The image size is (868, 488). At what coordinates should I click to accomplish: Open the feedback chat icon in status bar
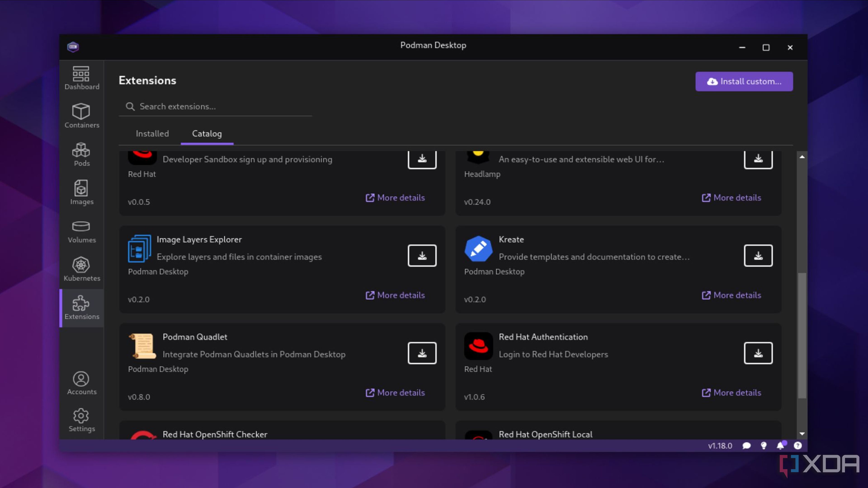pos(746,446)
